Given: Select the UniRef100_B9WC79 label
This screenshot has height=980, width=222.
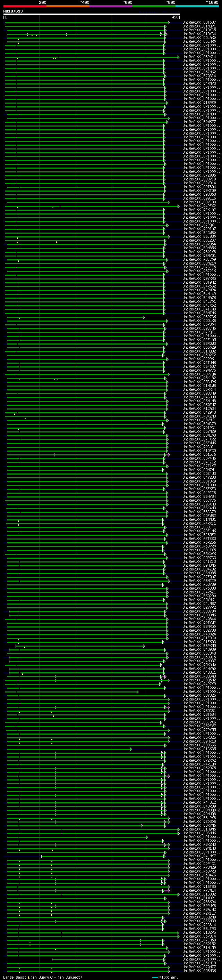Looking at the screenshot, I should pos(199,424).
